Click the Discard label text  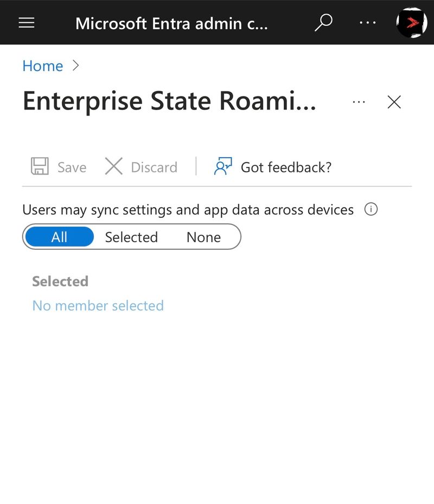pos(154,167)
